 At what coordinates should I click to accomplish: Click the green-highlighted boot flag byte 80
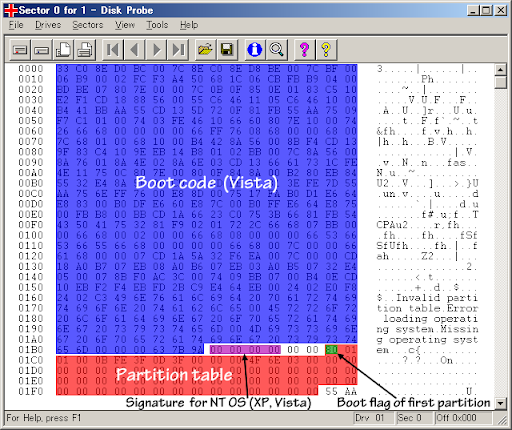331,350
